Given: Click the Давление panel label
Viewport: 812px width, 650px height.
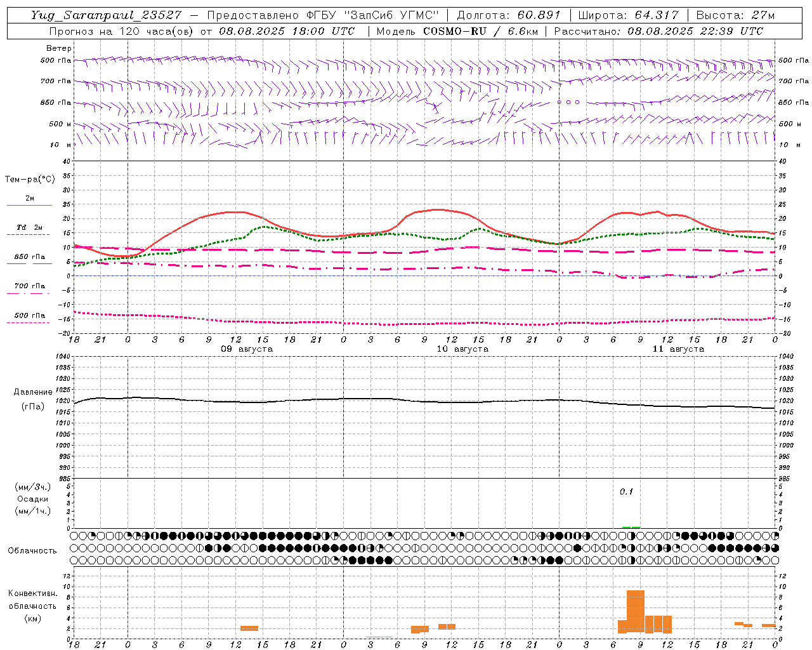Looking at the screenshot, I should pos(33,392).
